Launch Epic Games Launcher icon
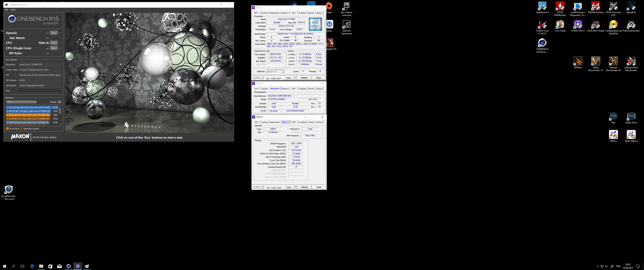644x270 pixels. (347, 9)
